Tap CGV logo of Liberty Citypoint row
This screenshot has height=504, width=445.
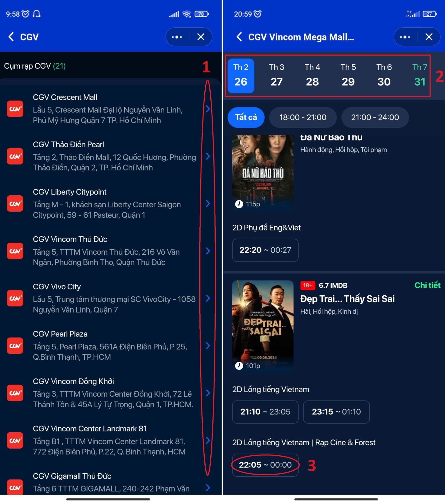click(15, 204)
